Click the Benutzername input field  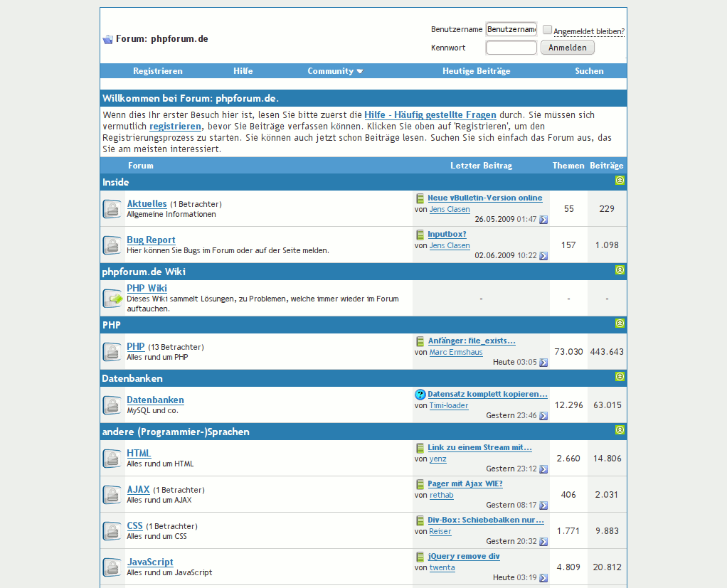pos(511,29)
